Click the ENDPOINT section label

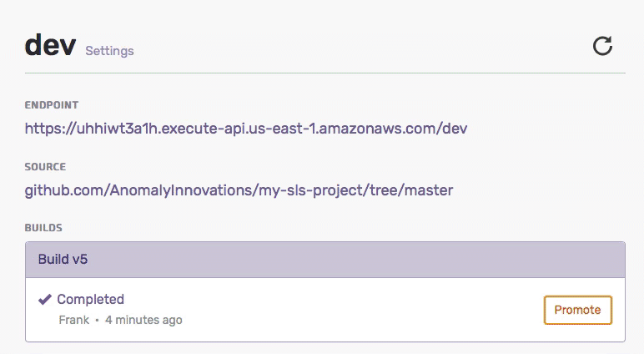coord(52,105)
